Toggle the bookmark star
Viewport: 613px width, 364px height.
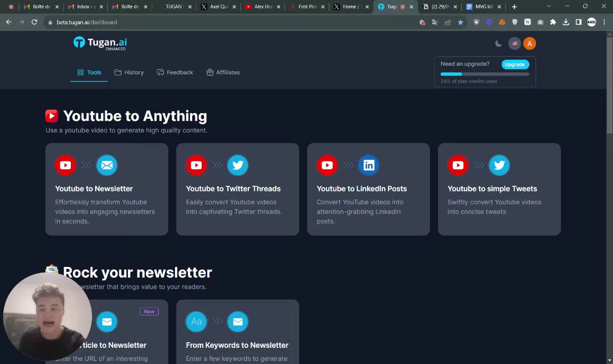460,22
